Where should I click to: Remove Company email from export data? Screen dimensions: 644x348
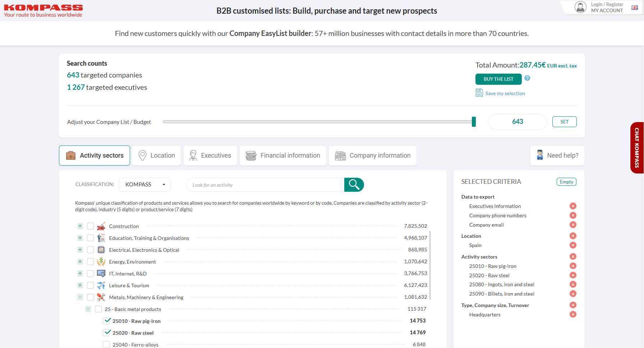(x=573, y=225)
